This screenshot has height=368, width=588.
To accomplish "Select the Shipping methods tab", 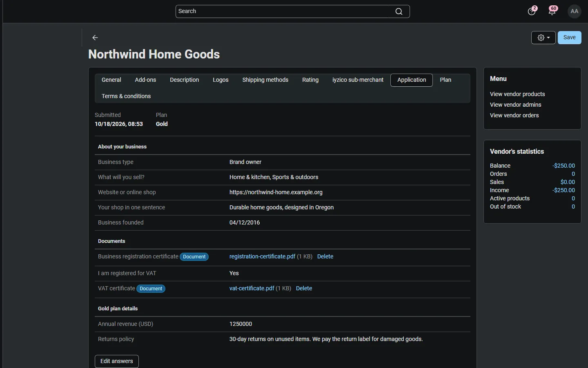I will click(x=265, y=80).
